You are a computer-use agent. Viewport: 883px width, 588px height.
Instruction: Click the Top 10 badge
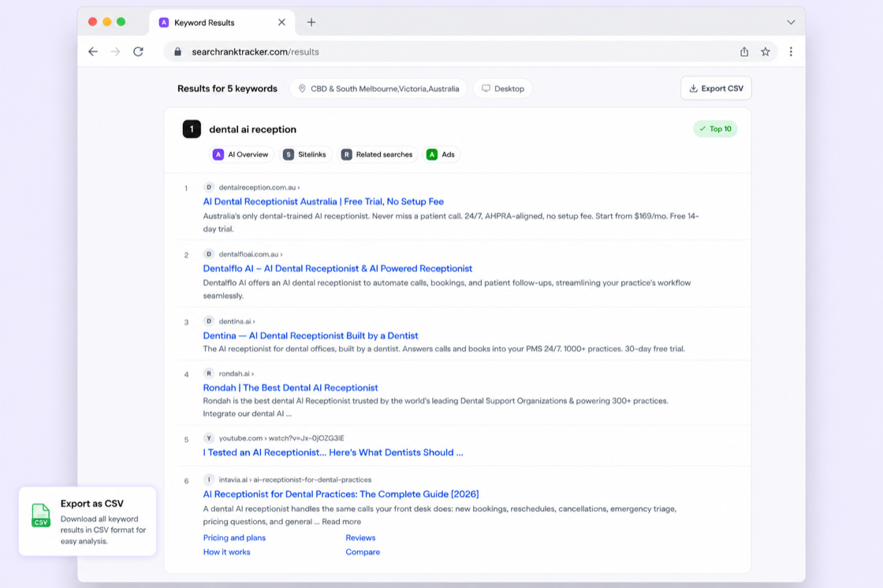tap(715, 129)
